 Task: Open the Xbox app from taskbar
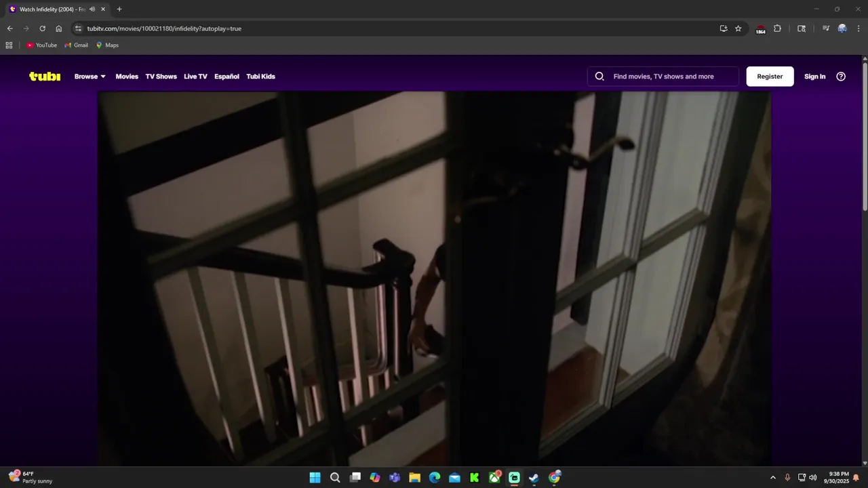point(495,478)
